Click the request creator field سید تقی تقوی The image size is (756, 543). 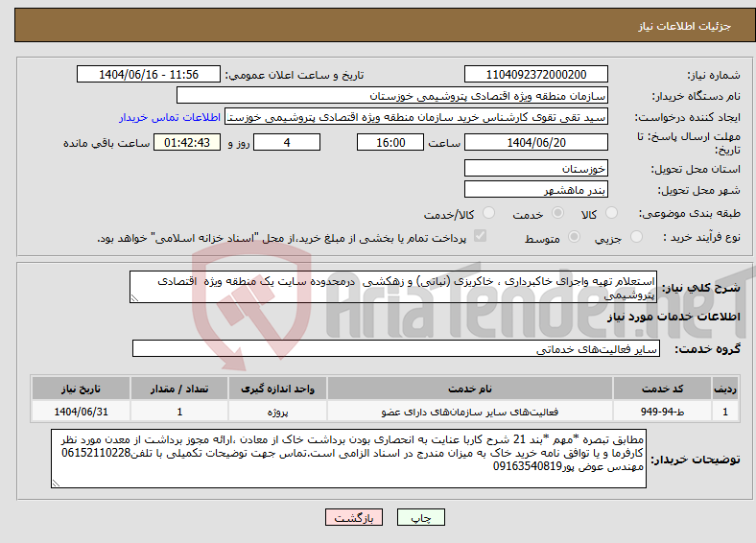pyautogui.click(x=416, y=116)
